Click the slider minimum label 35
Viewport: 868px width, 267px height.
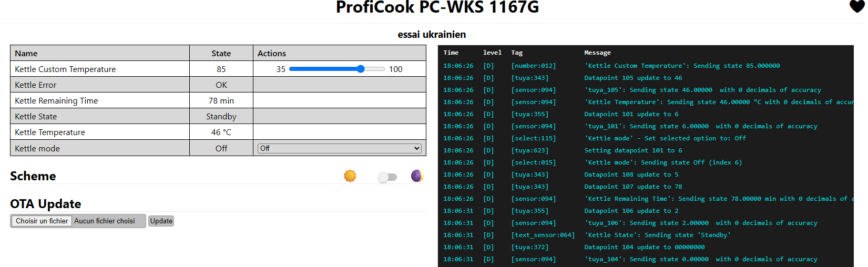pos(281,69)
